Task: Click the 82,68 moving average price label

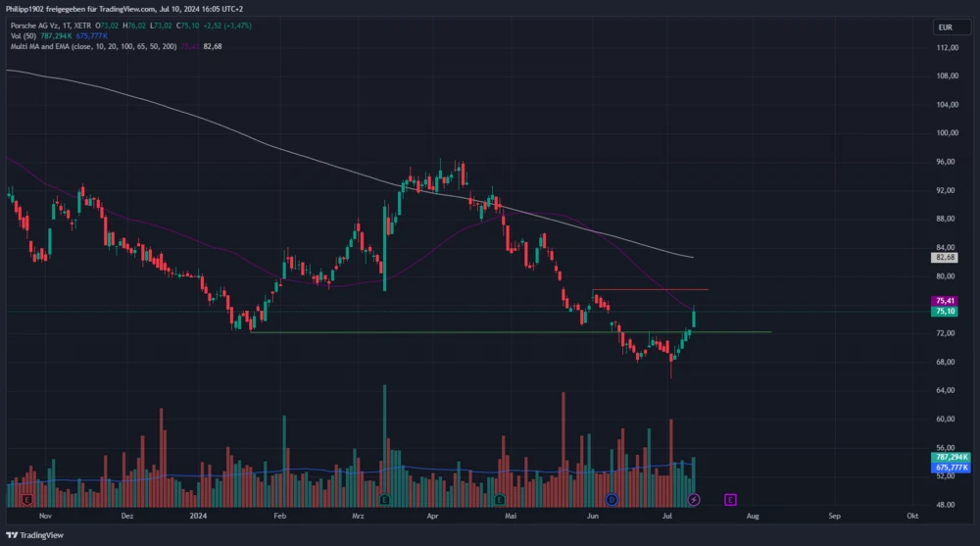Action: (x=946, y=257)
